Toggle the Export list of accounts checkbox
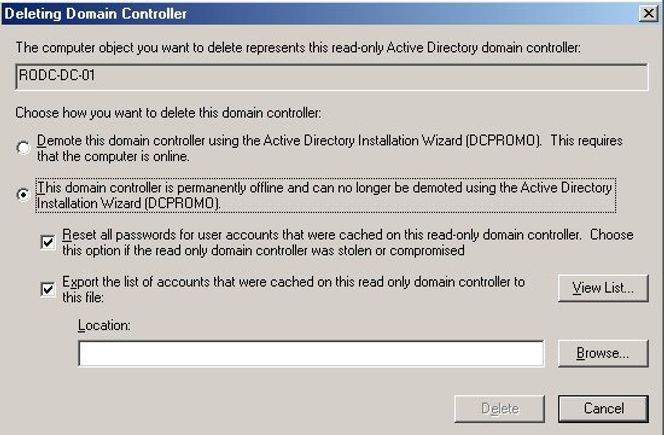The height and width of the screenshot is (435, 664). (x=48, y=289)
